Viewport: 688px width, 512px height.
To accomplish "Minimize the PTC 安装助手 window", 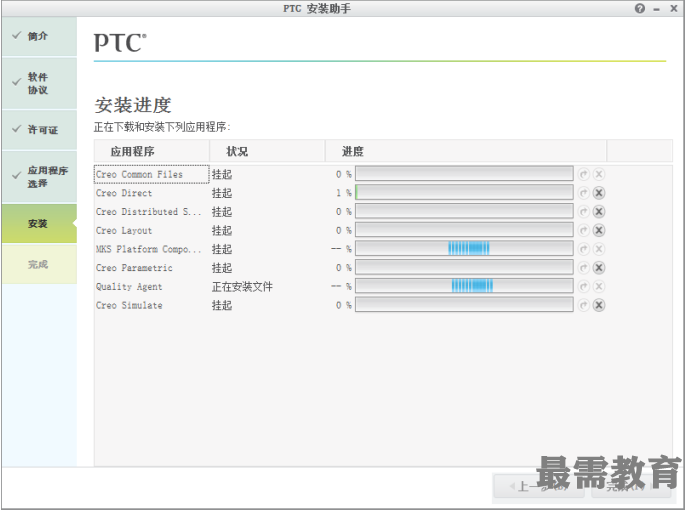I will coord(656,9).
